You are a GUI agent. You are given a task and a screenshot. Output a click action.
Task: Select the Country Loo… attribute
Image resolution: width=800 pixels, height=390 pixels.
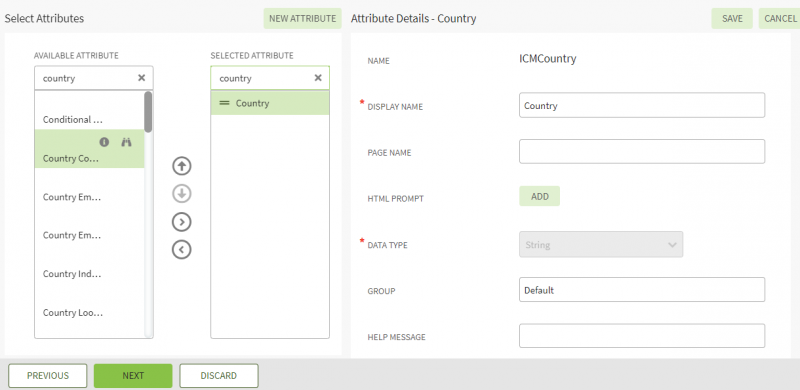coord(89,312)
